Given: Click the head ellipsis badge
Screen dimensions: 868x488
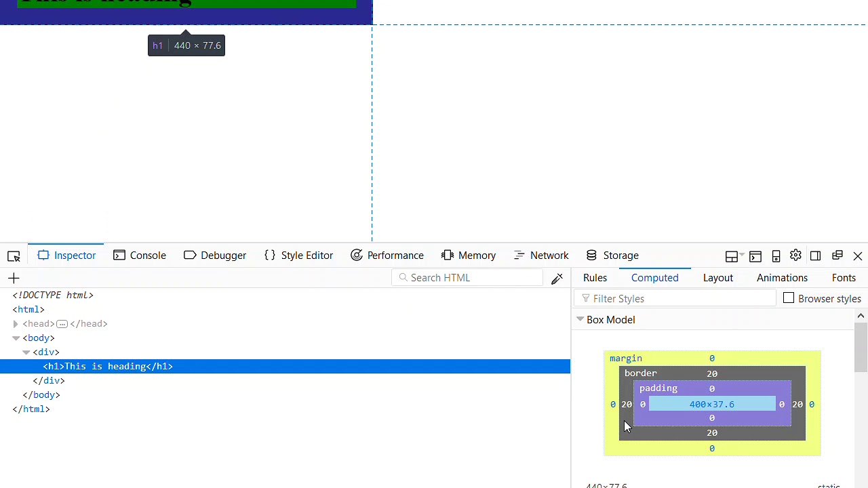Looking at the screenshot, I should coord(62,324).
